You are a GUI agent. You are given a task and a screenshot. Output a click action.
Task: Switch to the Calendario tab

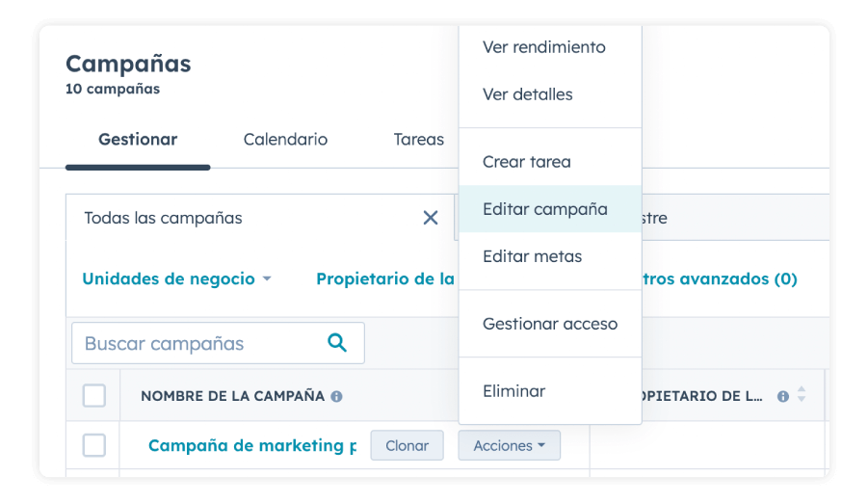click(x=285, y=140)
